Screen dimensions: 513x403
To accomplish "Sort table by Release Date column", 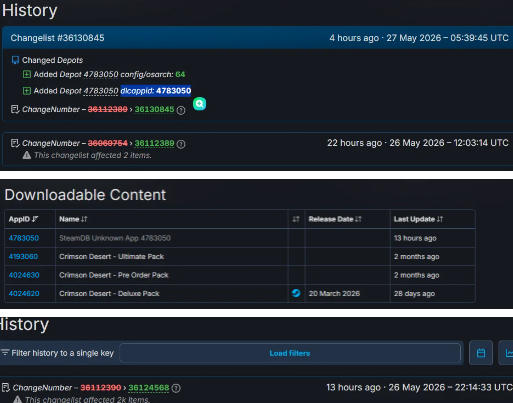I will pos(335,219).
